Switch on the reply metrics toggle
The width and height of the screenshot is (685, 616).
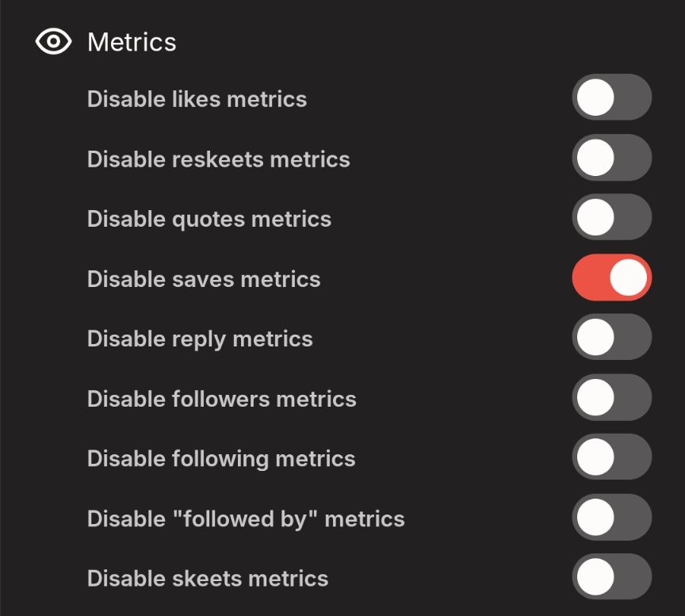pos(611,337)
